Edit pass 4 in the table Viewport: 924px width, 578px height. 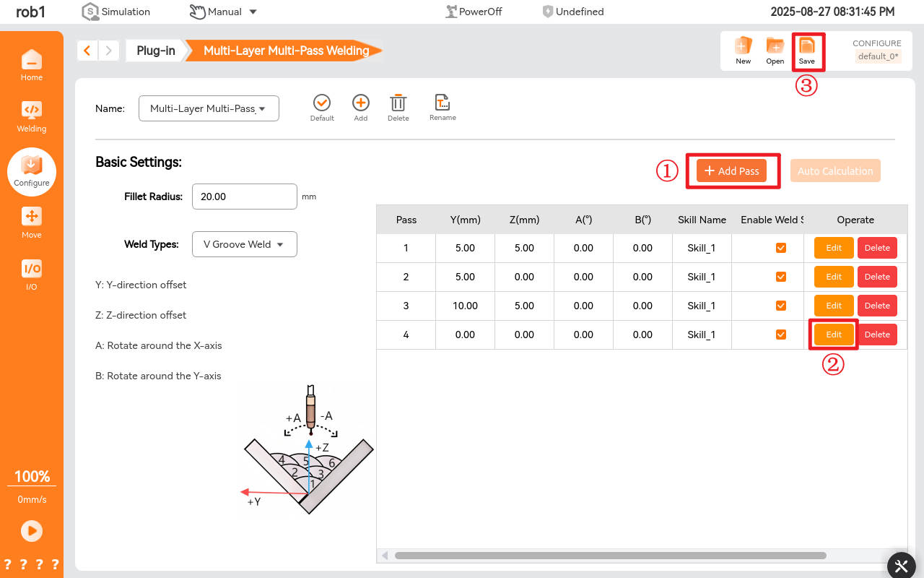point(834,335)
